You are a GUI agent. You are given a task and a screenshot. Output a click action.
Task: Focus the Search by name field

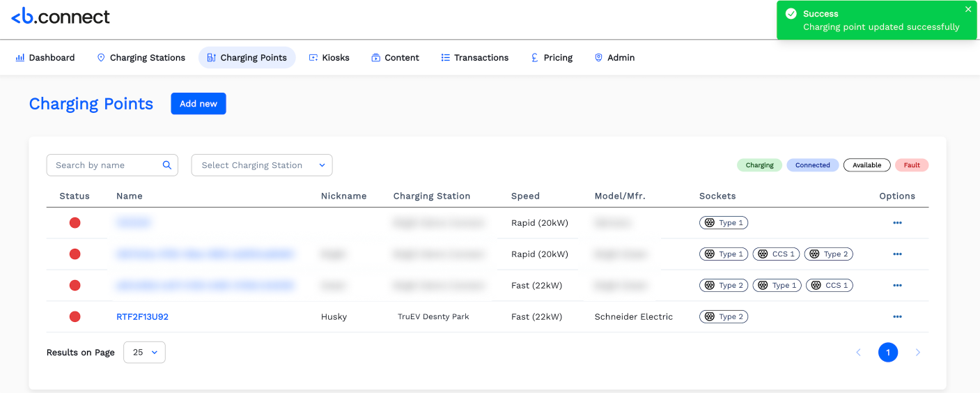pyautogui.click(x=104, y=165)
